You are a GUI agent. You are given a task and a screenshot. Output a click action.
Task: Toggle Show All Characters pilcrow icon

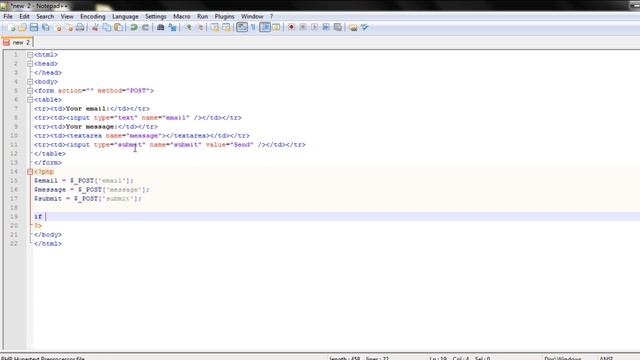[253, 27]
